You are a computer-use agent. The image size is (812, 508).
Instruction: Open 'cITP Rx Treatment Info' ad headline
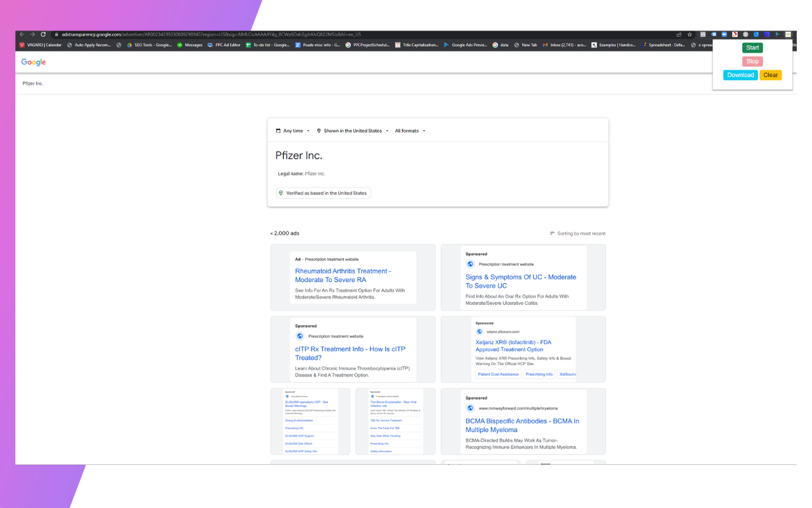click(350, 354)
